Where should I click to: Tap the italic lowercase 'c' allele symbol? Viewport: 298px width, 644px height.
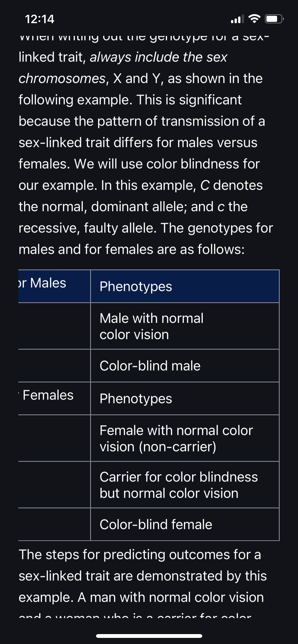click(x=221, y=207)
